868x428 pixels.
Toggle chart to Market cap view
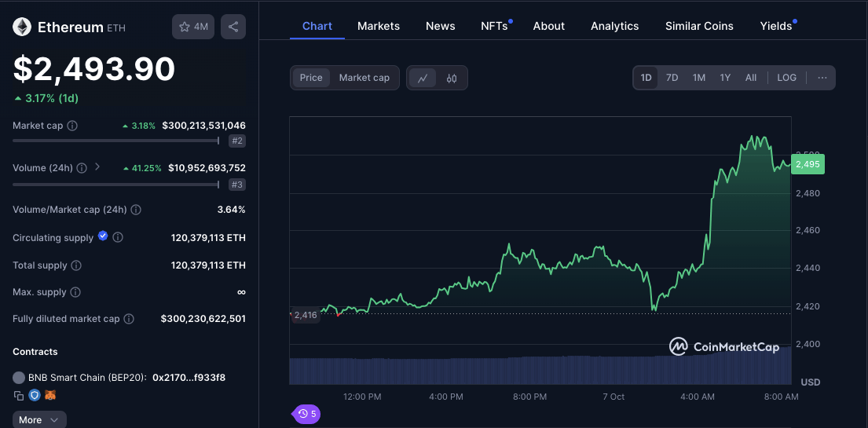pos(364,78)
